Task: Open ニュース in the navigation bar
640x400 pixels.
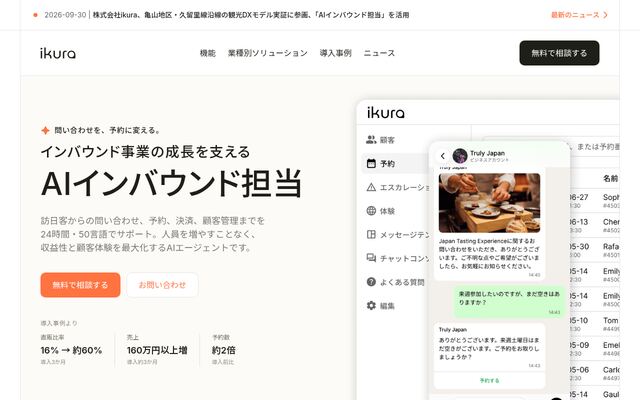Action: pos(379,53)
